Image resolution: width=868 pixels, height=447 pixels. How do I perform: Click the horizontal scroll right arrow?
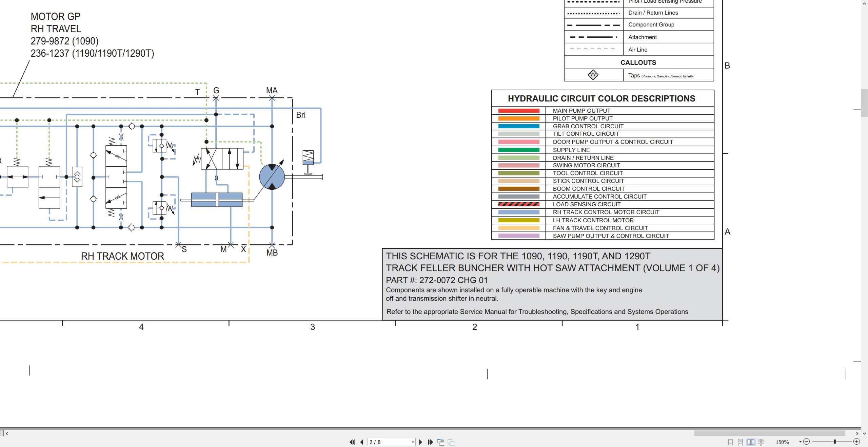point(857,433)
